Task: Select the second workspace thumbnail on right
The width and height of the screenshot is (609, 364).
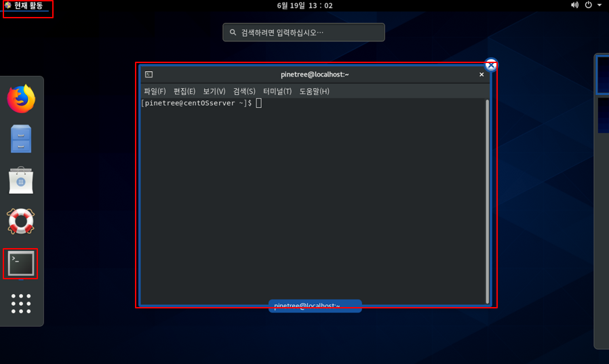Action: tap(603, 115)
